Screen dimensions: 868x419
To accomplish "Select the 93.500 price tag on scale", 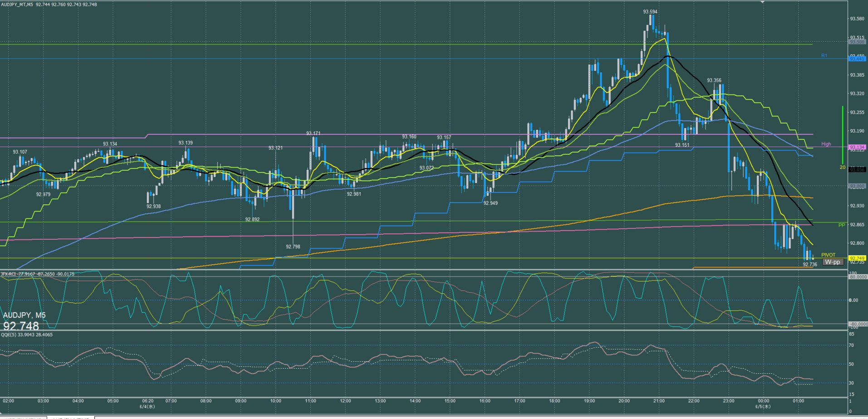I will [857, 42].
